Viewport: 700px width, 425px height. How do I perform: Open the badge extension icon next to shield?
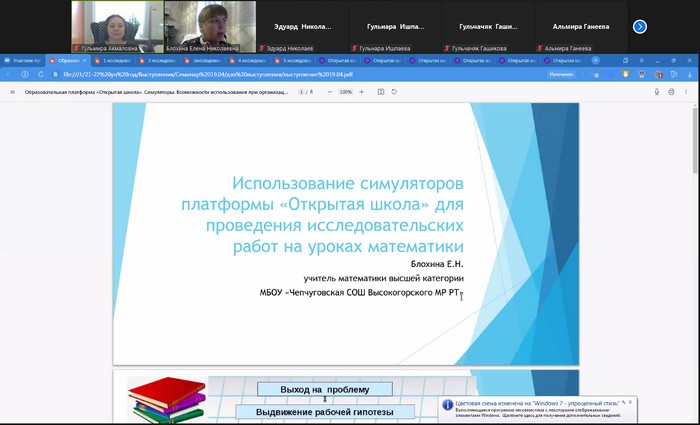pos(642,75)
